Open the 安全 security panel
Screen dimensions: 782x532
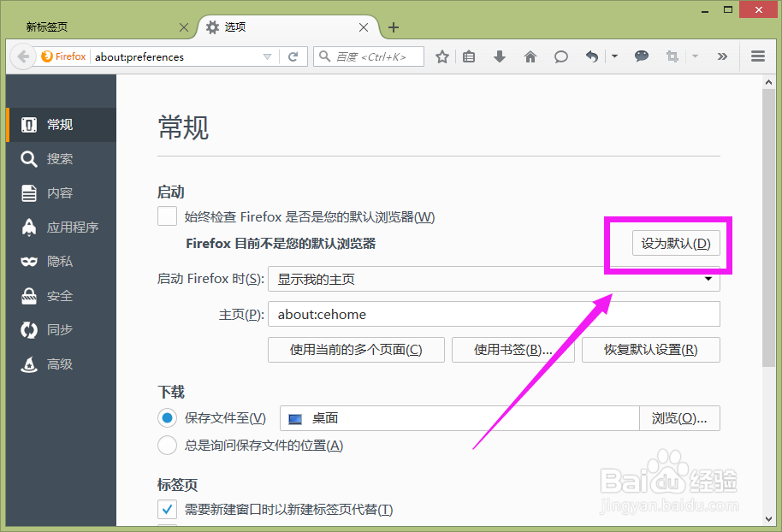click(62, 296)
